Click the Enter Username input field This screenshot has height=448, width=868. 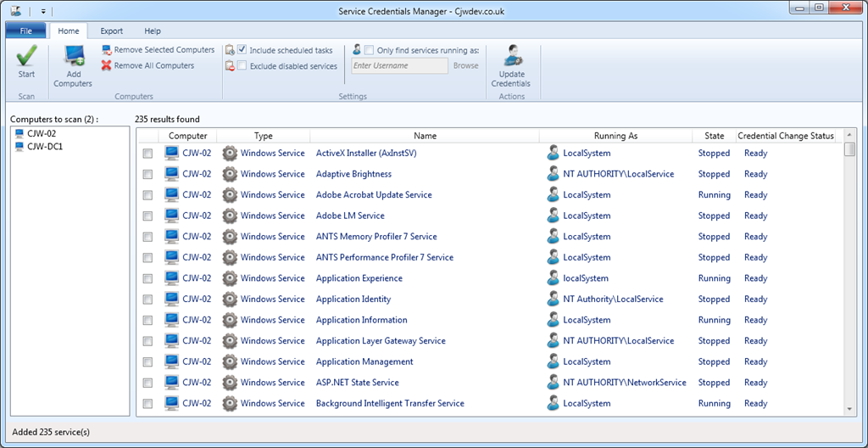coord(399,66)
